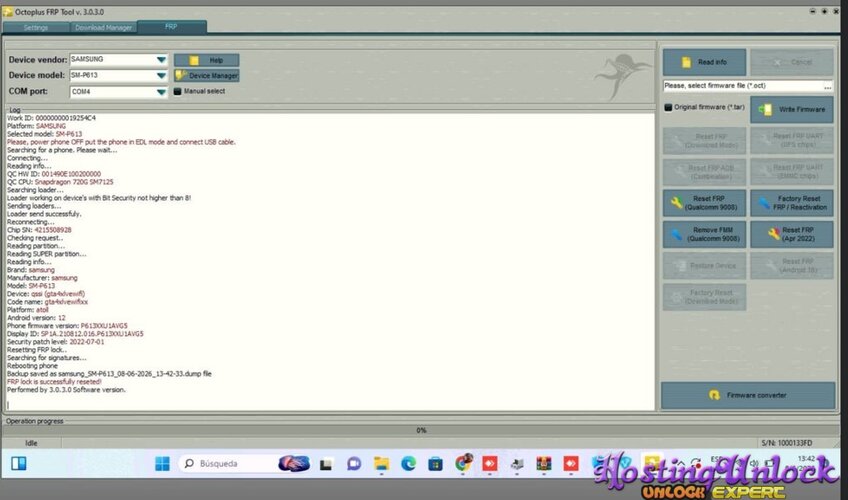Screen dimensions: 848x500
Task: Expand the COM port dropdown arrow
Action: point(161,92)
